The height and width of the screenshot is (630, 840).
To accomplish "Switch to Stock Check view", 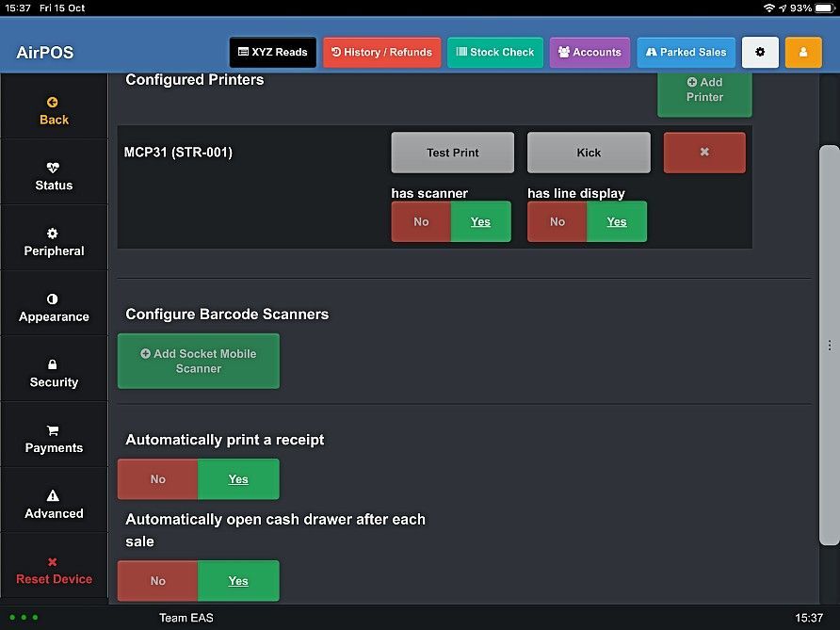I will click(x=495, y=52).
